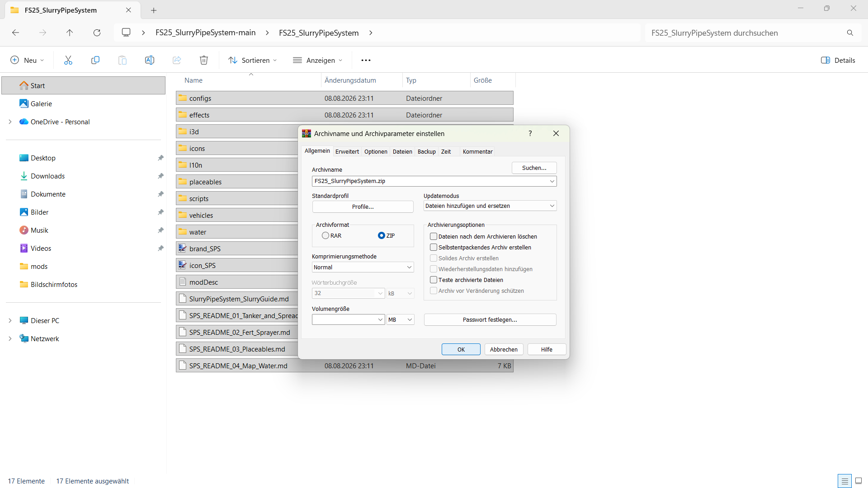
Task: Open the Videos quick access folder
Action: [41, 248]
